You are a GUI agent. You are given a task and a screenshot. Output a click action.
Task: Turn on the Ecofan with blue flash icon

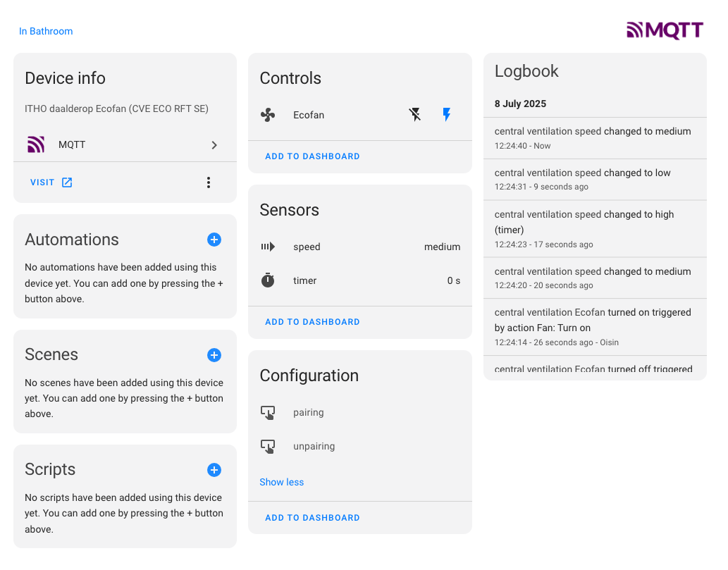(446, 115)
